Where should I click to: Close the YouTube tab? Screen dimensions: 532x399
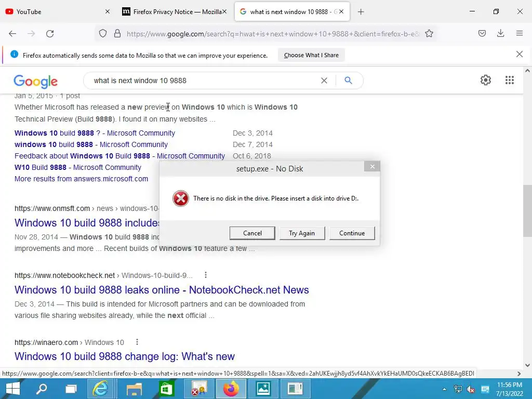click(x=108, y=11)
